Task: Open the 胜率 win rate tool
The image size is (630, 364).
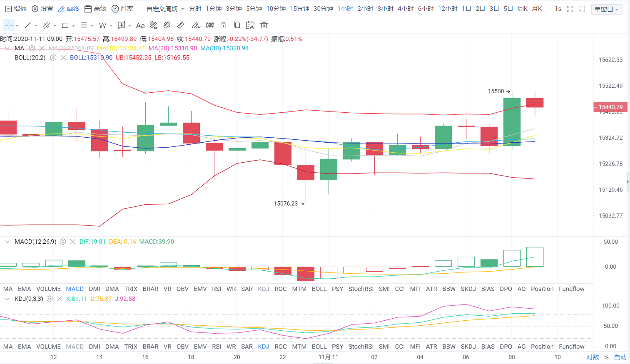Action: (x=122, y=9)
